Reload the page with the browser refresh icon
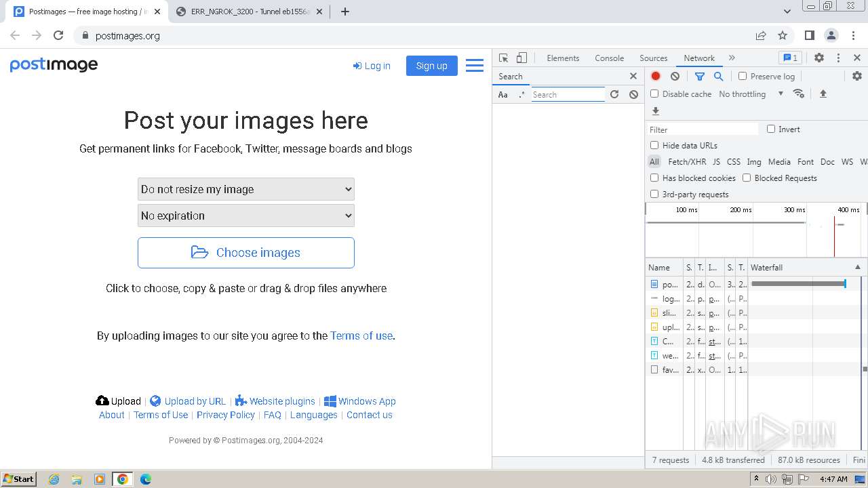The width and height of the screenshot is (868, 488). coord(58,35)
